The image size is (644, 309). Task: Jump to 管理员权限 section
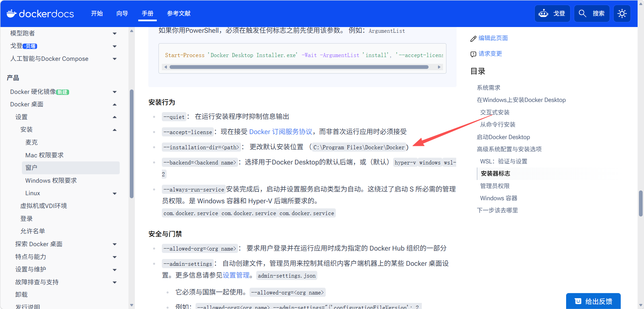[x=495, y=186]
